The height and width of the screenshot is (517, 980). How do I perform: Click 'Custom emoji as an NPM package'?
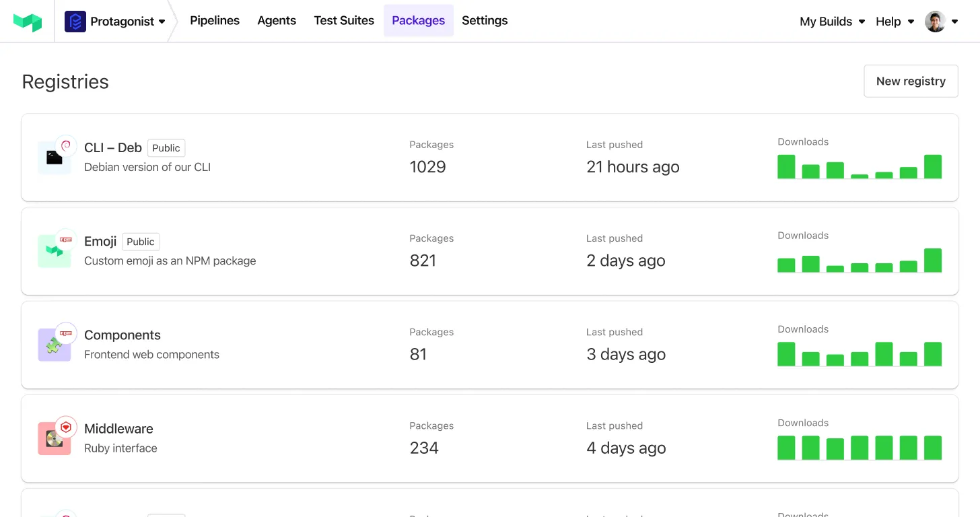170,261
